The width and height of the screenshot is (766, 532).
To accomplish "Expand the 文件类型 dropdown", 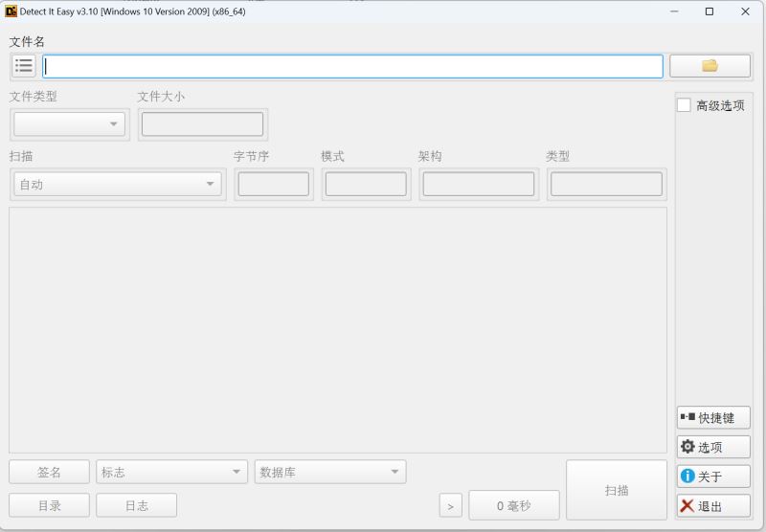I will [69, 124].
